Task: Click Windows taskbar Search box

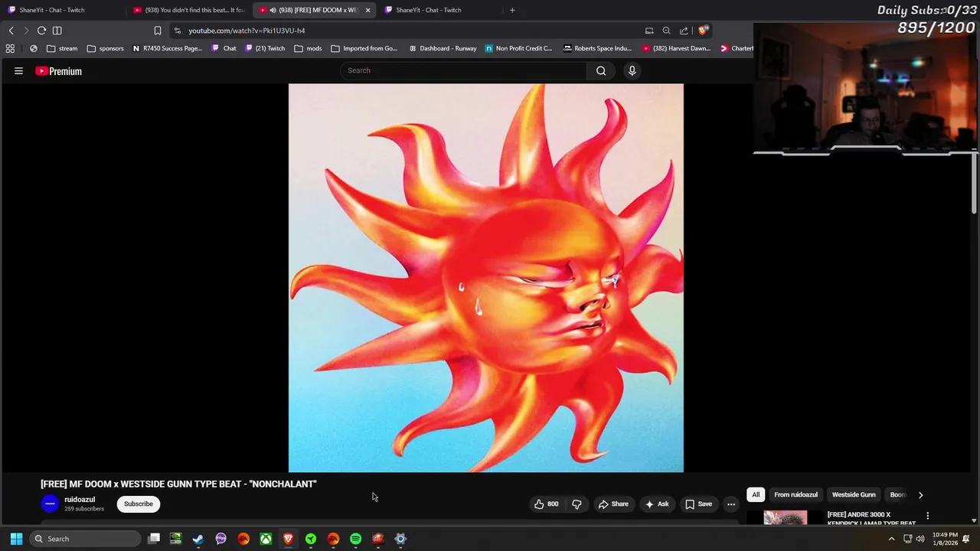Action: coord(86,539)
